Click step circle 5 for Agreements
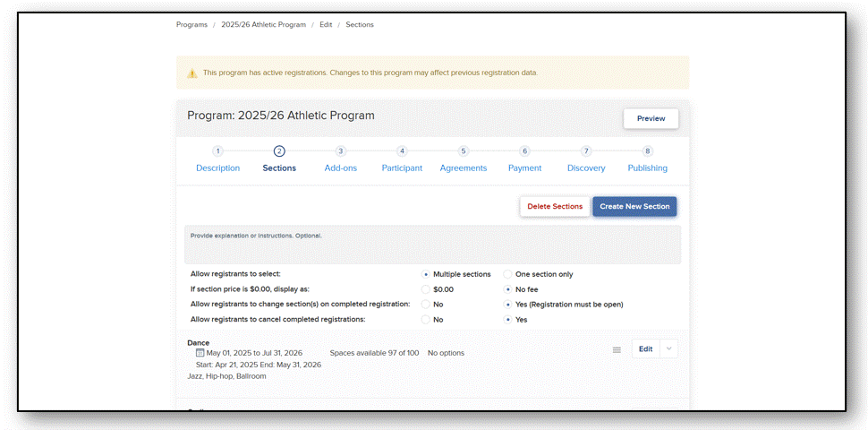The height and width of the screenshot is (430, 868). click(464, 151)
